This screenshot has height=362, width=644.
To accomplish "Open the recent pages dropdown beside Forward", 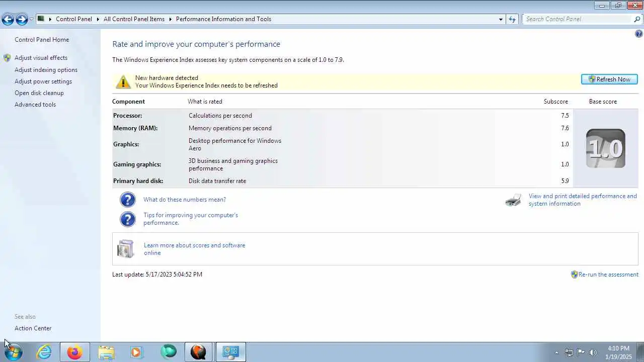I will click(31, 19).
